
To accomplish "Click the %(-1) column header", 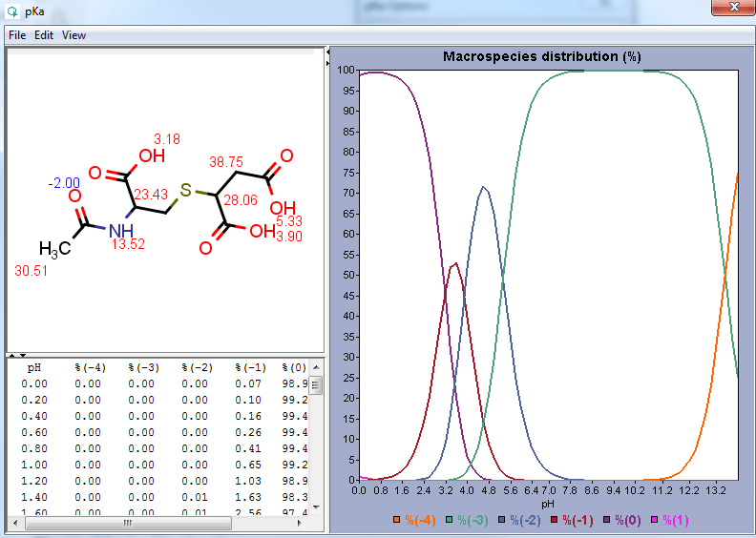I will pos(251,368).
